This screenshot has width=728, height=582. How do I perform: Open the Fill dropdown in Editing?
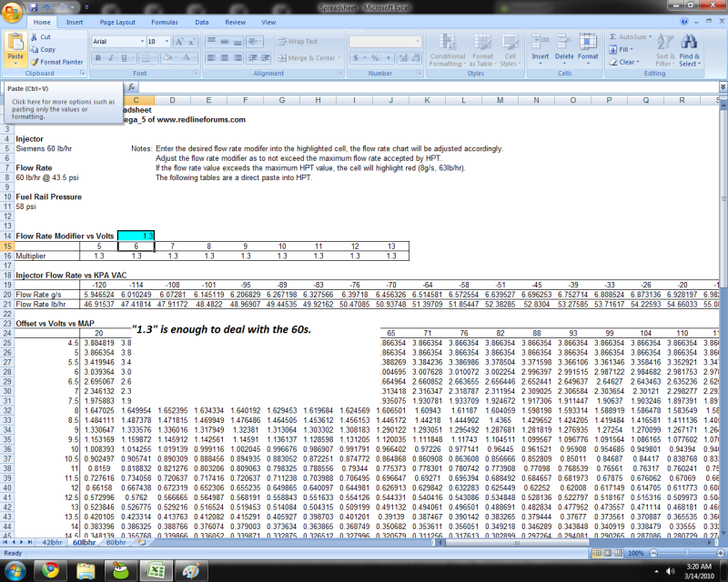coord(620,49)
